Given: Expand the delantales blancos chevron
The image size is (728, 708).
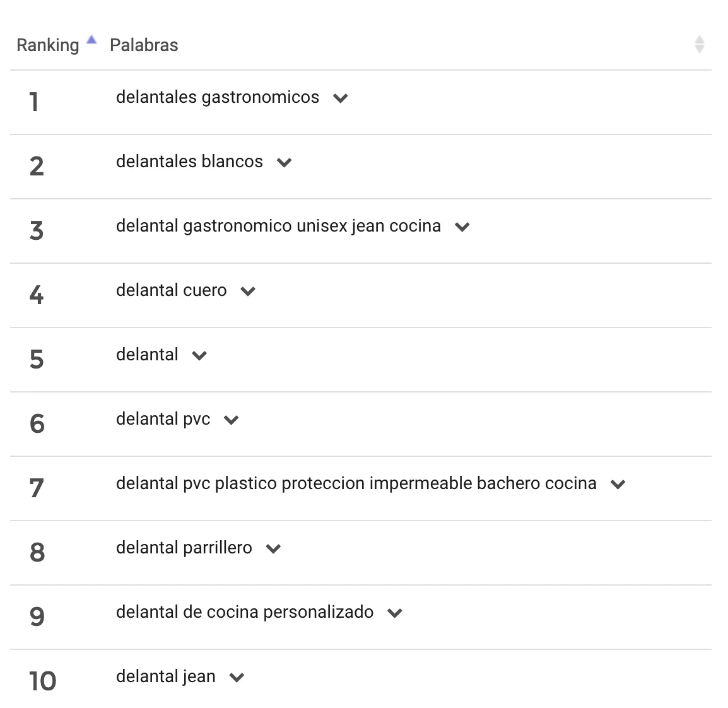Looking at the screenshot, I should coord(284,163).
